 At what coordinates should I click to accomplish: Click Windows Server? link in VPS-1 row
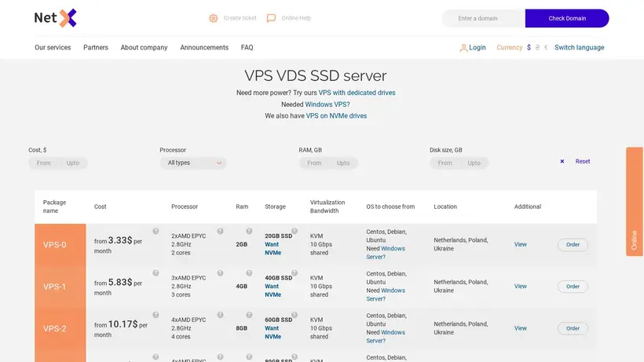(386, 294)
